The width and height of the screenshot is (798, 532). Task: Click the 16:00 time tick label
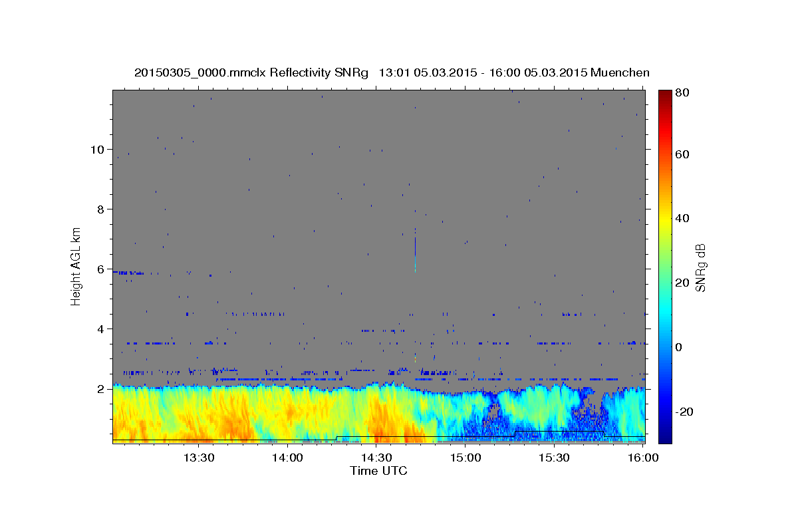click(x=643, y=458)
